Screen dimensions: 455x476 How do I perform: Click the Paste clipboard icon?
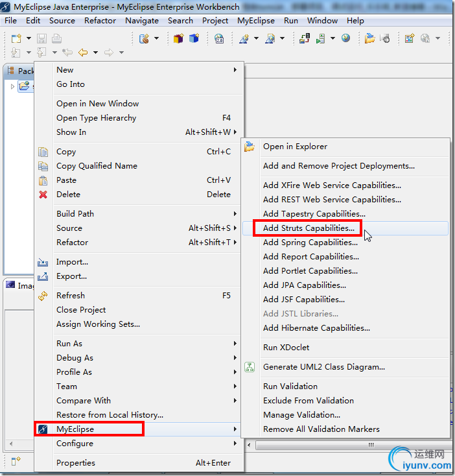[x=43, y=180]
